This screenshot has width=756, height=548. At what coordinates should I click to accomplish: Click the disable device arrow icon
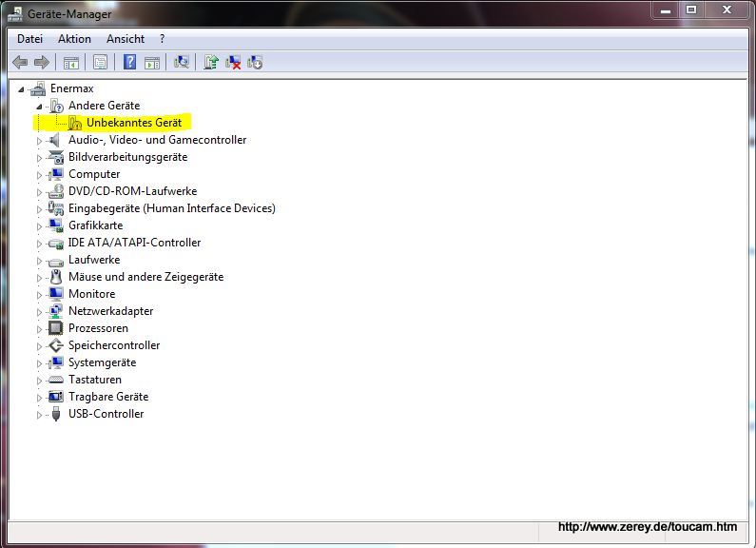tap(255, 62)
